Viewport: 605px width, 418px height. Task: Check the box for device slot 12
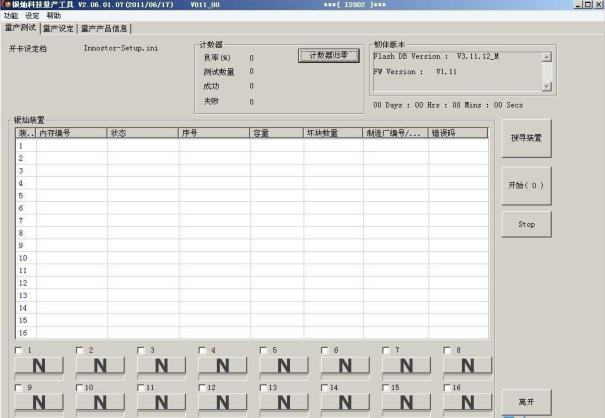click(202, 387)
